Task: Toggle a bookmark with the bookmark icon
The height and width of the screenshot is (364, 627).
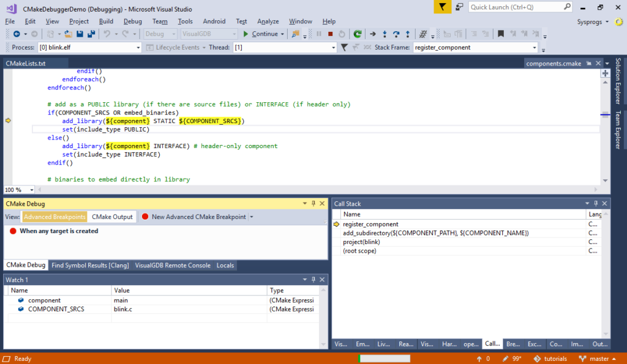Action: click(x=501, y=34)
